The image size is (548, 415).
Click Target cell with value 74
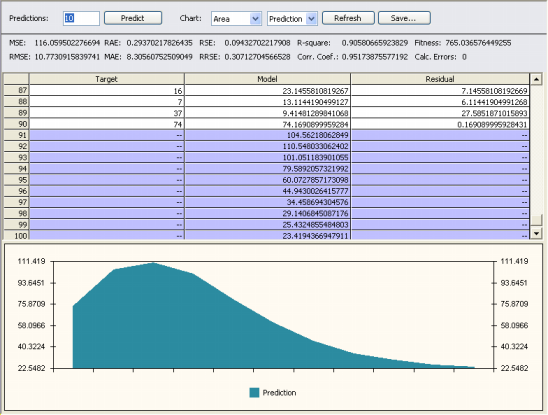[x=107, y=124]
